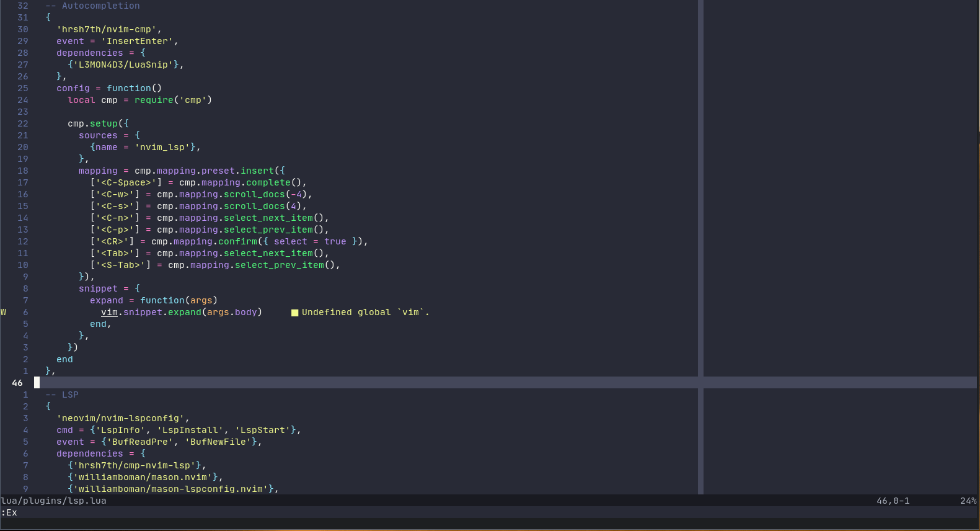Click 'config = function()' line
The width and height of the screenshot is (980, 531).
[109, 88]
